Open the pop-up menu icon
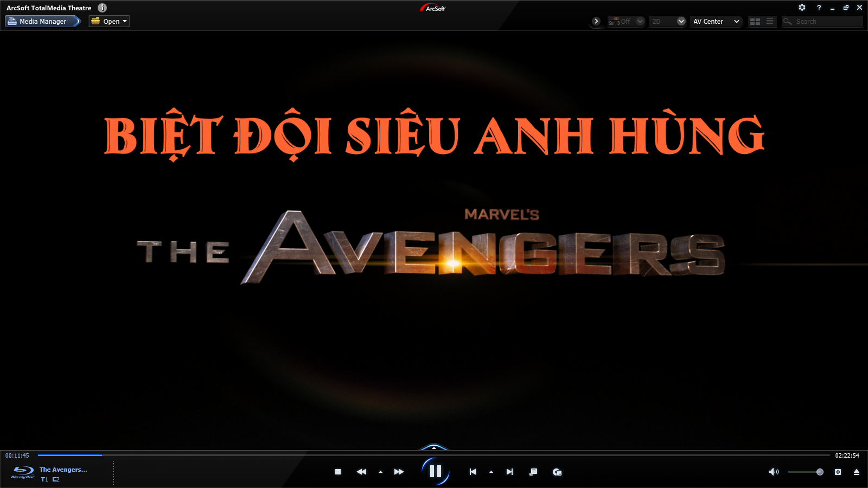 [533, 472]
